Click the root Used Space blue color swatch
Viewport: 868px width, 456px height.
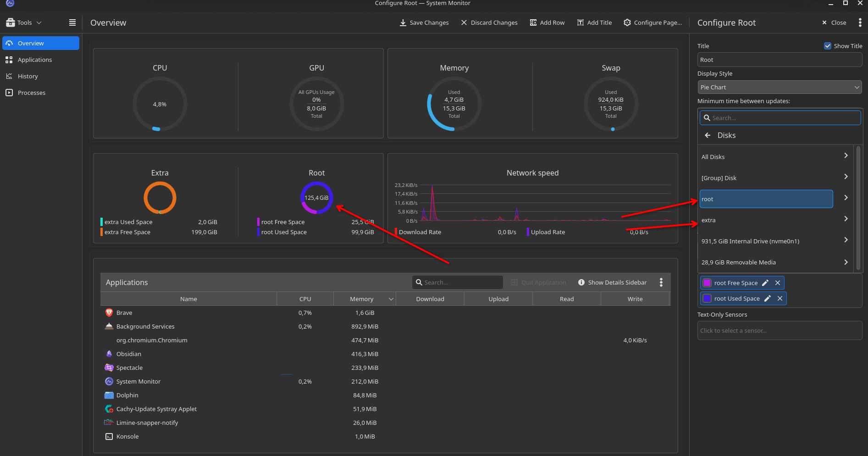coord(707,298)
